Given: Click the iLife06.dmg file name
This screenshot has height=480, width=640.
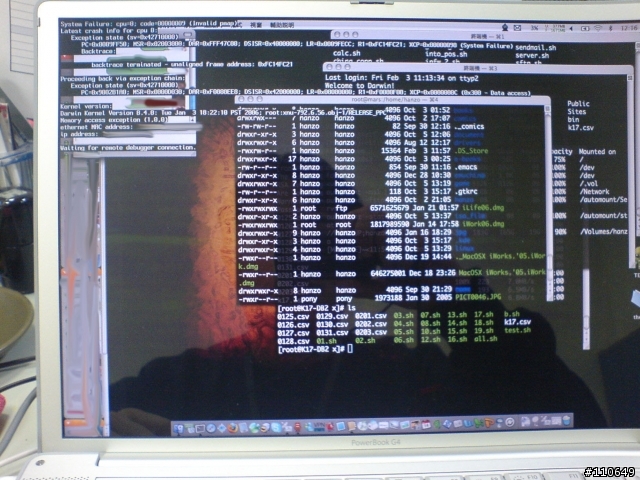Looking at the screenshot, I should coord(483,208).
